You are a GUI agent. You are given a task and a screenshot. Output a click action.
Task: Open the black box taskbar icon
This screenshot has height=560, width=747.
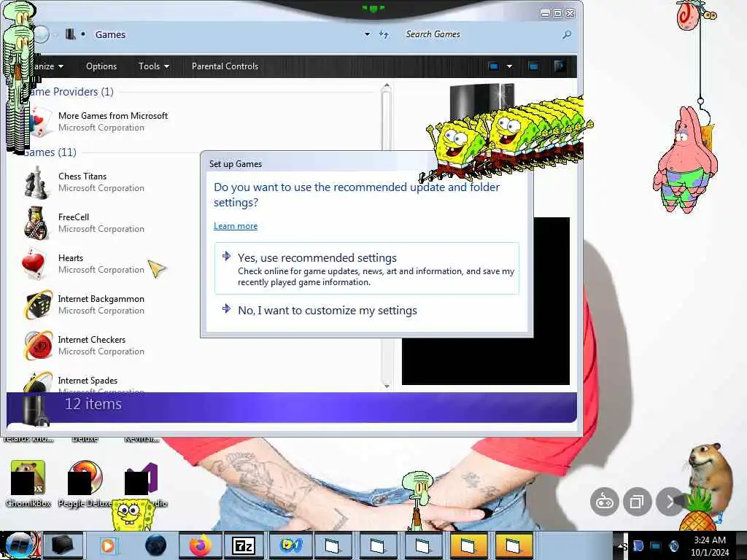[x=63, y=545]
